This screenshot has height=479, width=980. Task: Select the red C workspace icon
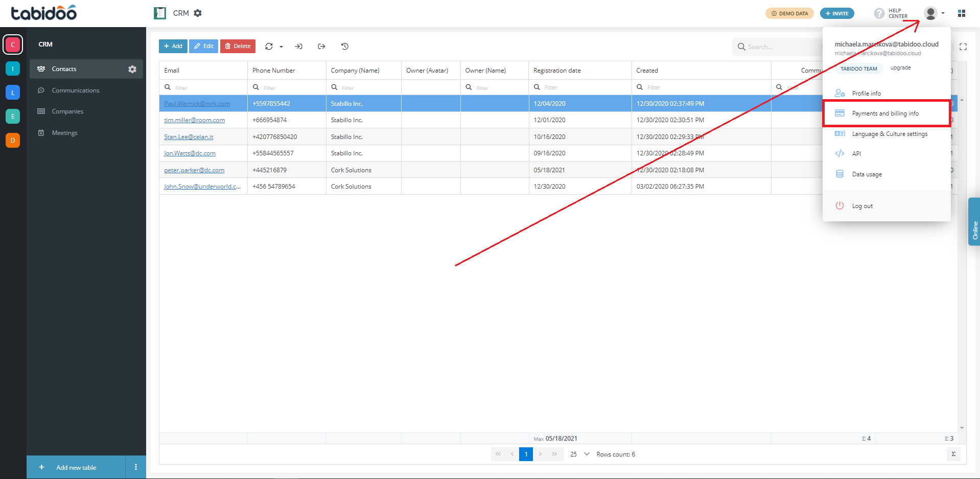pos(13,44)
